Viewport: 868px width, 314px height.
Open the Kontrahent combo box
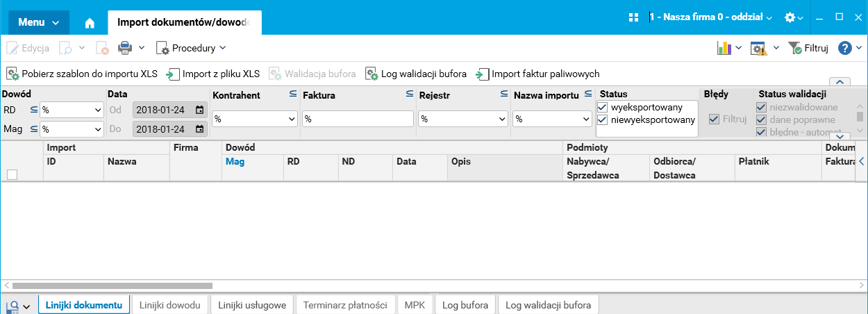pyautogui.click(x=255, y=119)
